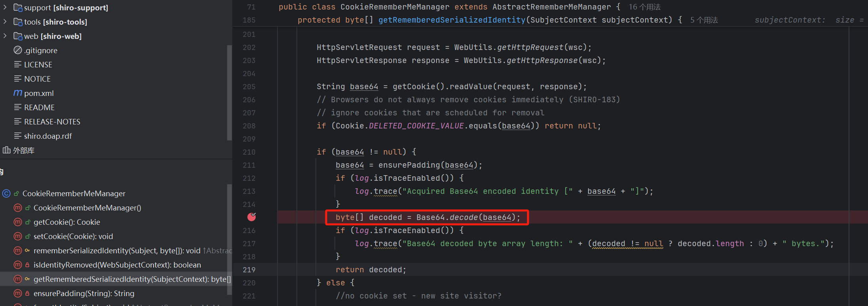Screen dimensions: 868x306
Task: Click the Maven icon next to pom.xml
Action: [x=18, y=93]
